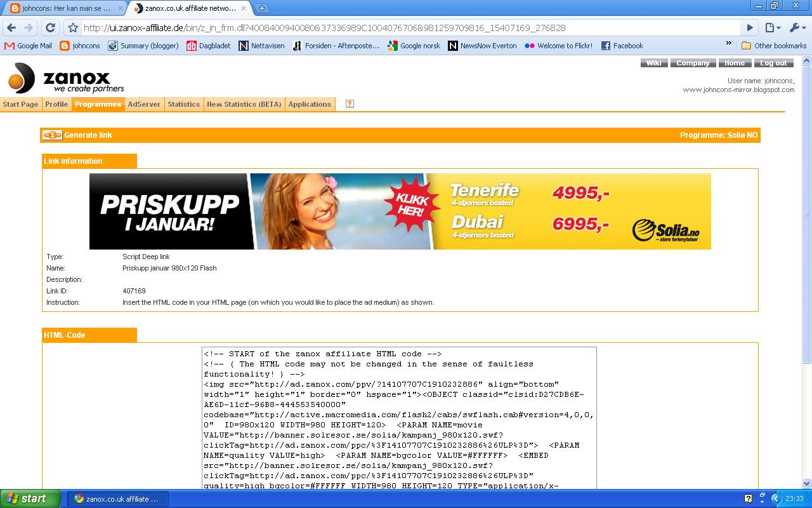Open the Wiki button
Screen dimensions: 812x508
click(653, 63)
